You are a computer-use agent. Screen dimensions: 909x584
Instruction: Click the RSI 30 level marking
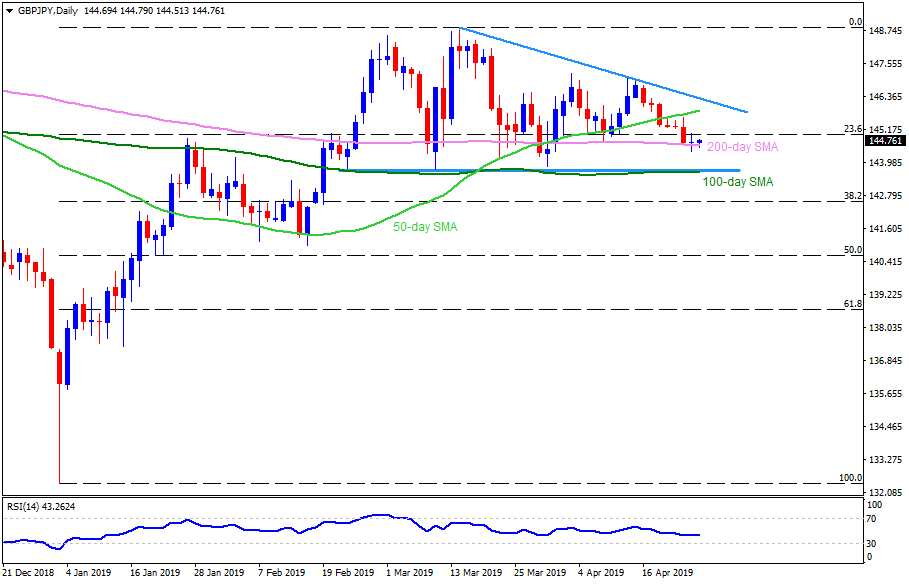pyautogui.click(x=872, y=544)
